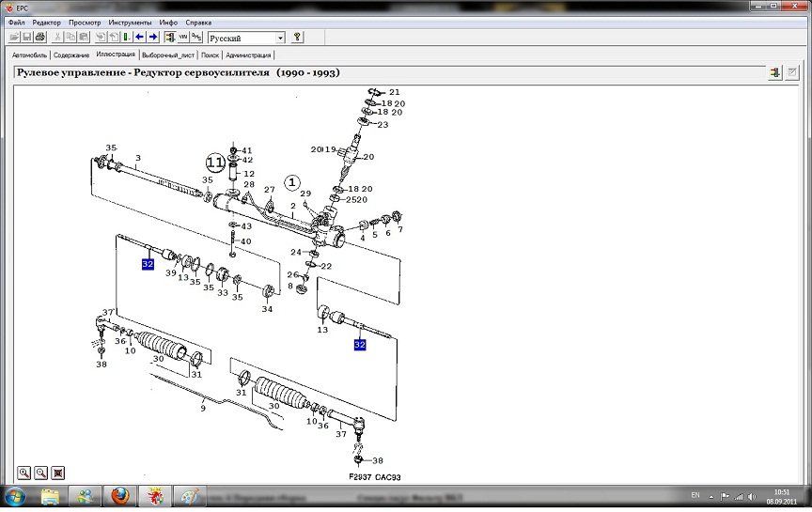Image resolution: width=812 pixels, height=512 pixels.
Task: Open the Администрация tab
Action: point(248,55)
